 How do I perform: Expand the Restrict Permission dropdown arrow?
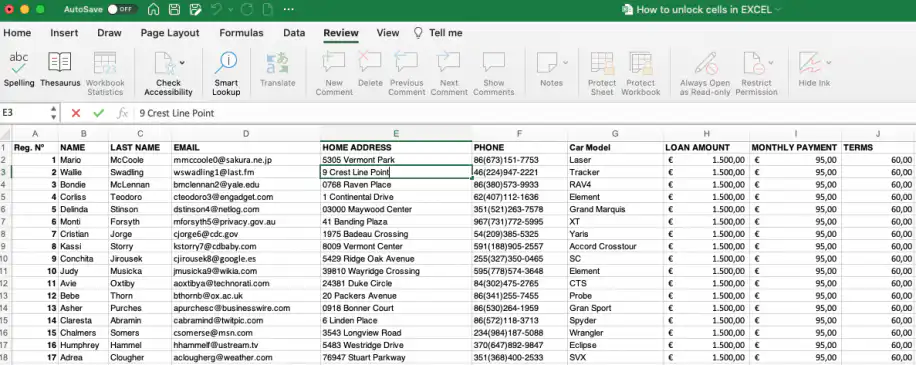771,62
